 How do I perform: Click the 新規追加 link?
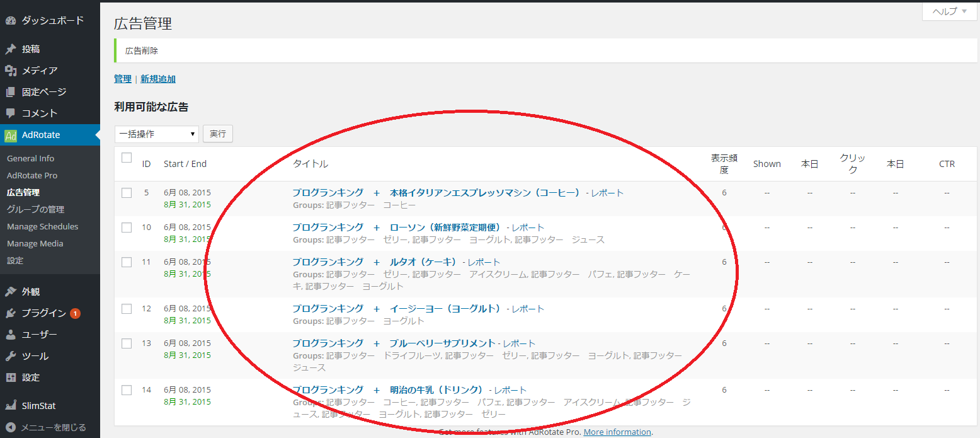[x=158, y=79]
